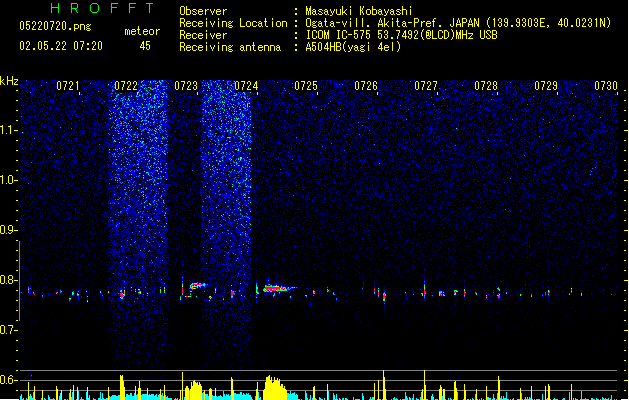This screenshot has height=400, width=629.
Task: Select the filename 05220720.png
Action: pyautogui.click(x=55, y=26)
